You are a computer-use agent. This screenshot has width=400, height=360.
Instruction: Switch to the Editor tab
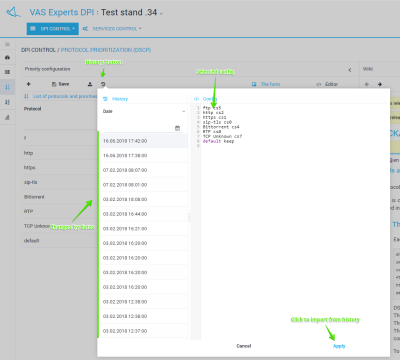point(327,84)
